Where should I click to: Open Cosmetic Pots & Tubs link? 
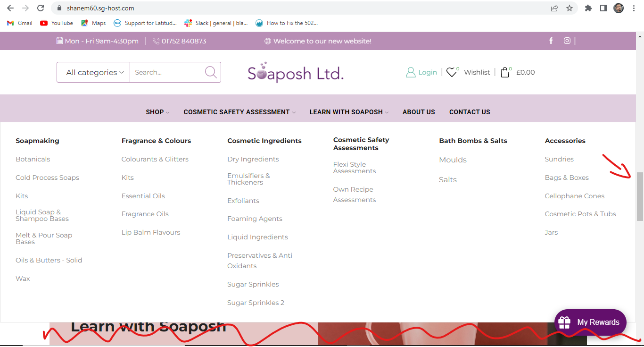tap(580, 214)
